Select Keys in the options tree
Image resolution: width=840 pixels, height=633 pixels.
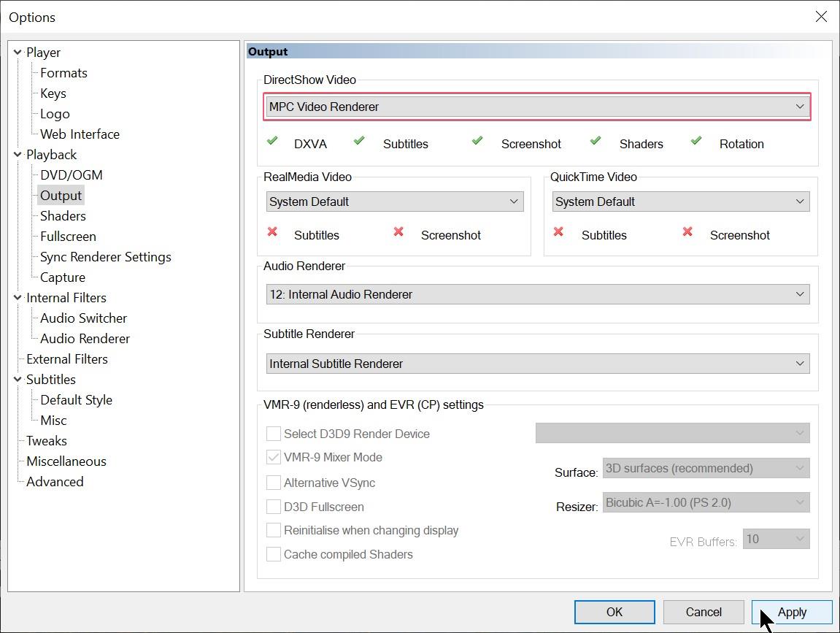coord(53,93)
